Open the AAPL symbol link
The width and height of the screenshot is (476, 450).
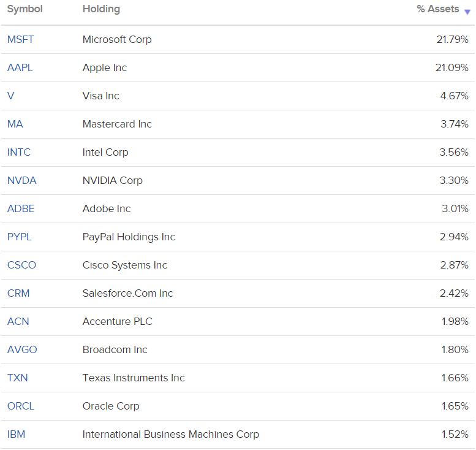20,68
